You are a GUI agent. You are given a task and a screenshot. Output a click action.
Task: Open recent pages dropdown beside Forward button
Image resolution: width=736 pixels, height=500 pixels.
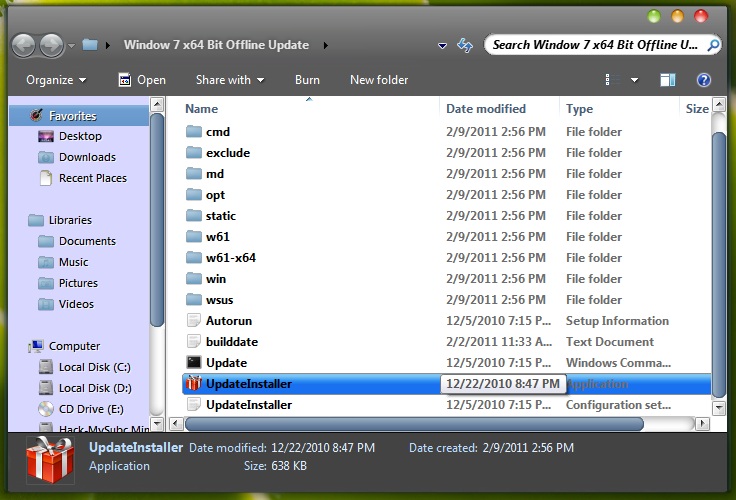point(71,46)
